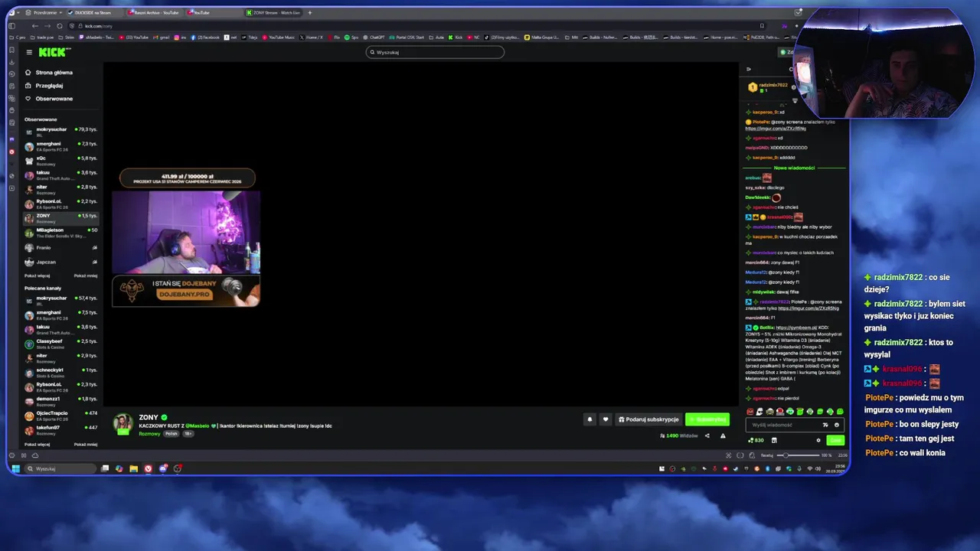Toggle the heart follow button

pos(606,419)
